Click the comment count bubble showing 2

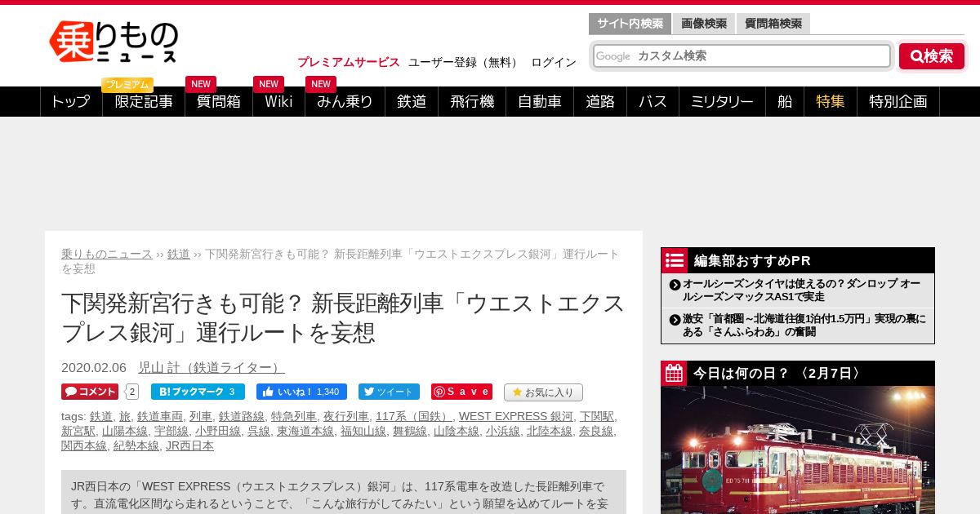(x=131, y=392)
